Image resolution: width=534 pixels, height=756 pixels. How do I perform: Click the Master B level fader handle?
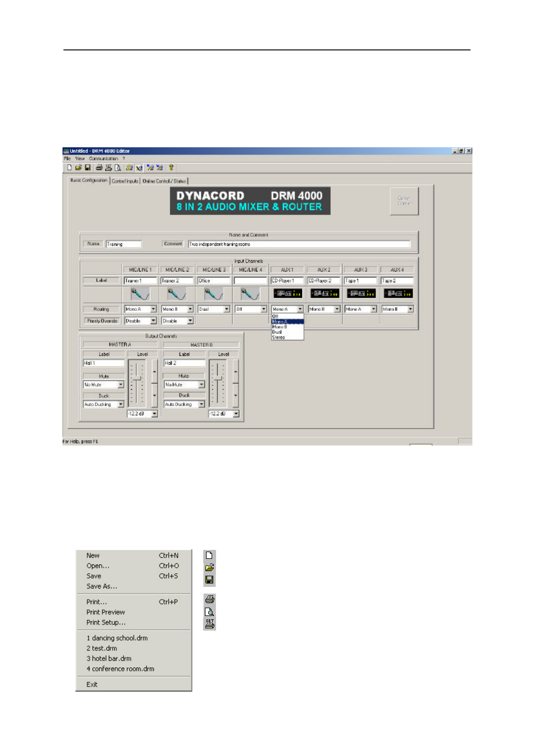click(218, 379)
